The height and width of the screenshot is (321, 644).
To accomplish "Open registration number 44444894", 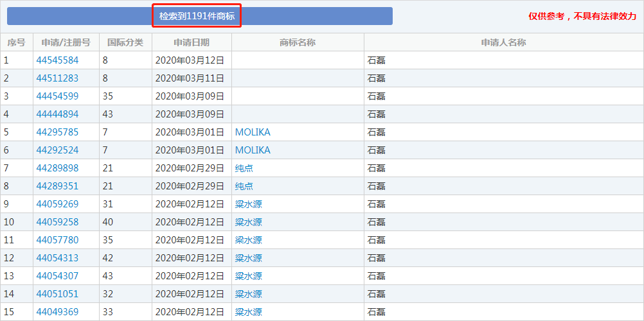I will point(57,114).
